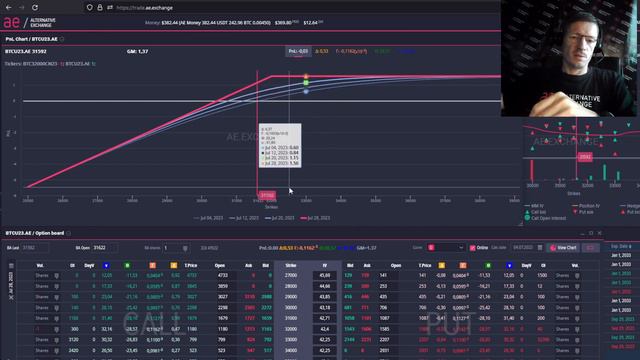Pick the pink color swatch in Color selector
Image resolution: width=640 pixels, height=360 pixels.
pos(431,248)
